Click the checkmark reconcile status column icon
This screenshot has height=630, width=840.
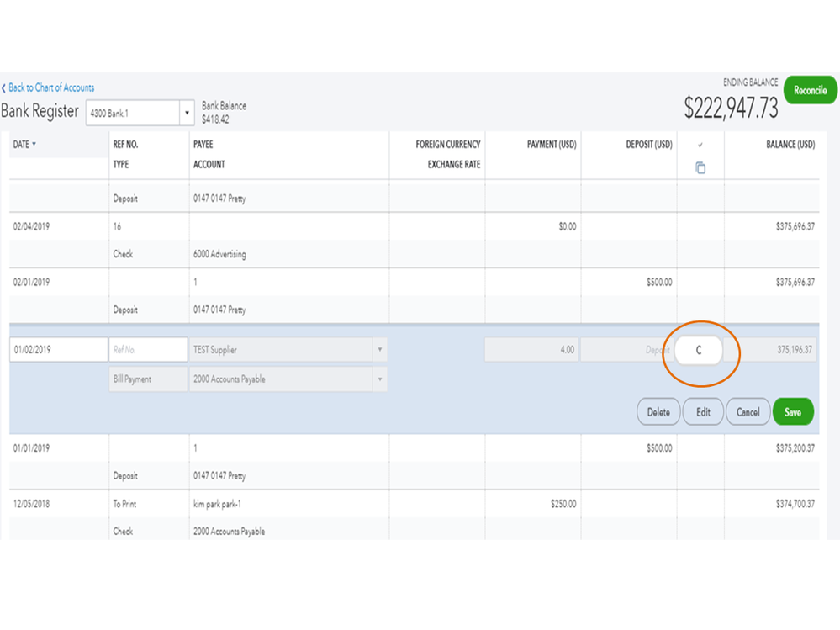point(700,146)
